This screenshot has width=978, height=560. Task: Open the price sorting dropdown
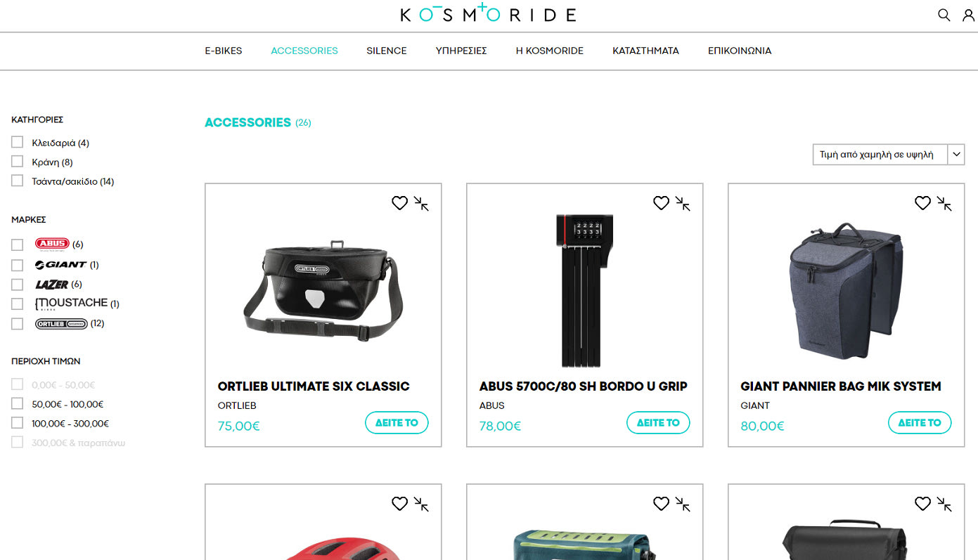tap(888, 155)
